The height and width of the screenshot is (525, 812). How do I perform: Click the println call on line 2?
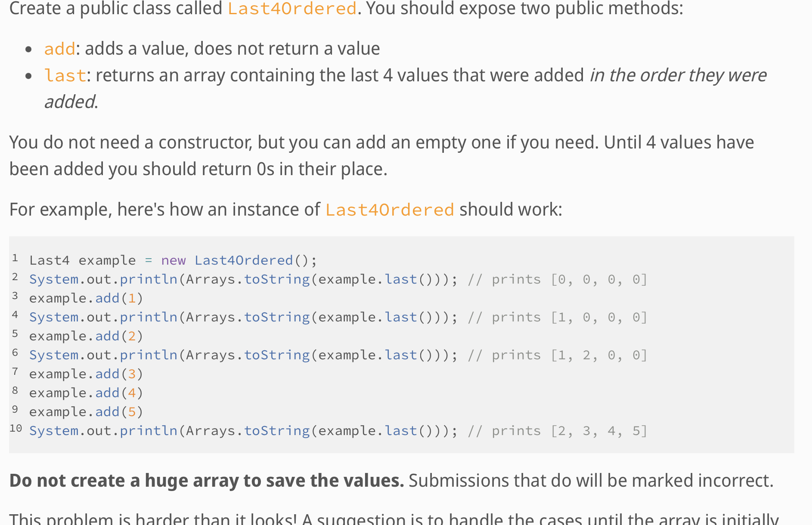click(x=149, y=279)
